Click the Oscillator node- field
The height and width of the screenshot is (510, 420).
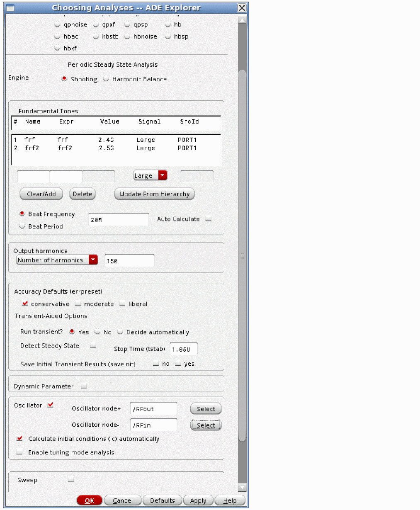(153, 425)
